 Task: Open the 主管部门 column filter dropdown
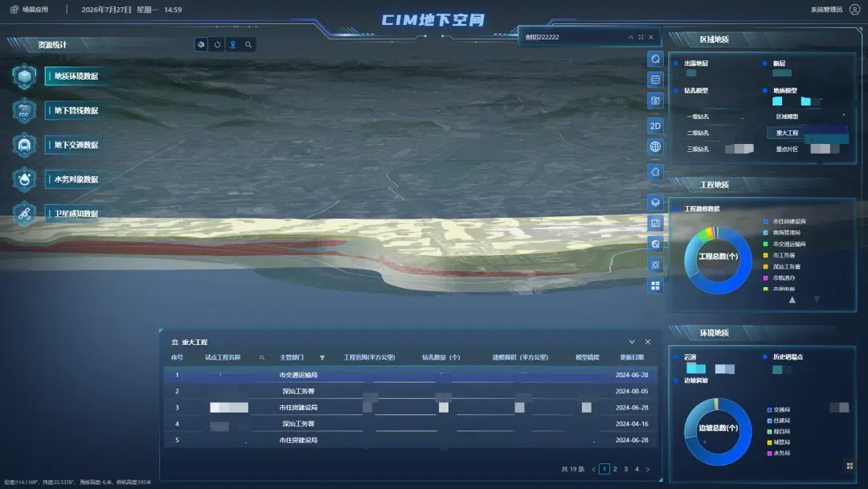tap(322, 358)
